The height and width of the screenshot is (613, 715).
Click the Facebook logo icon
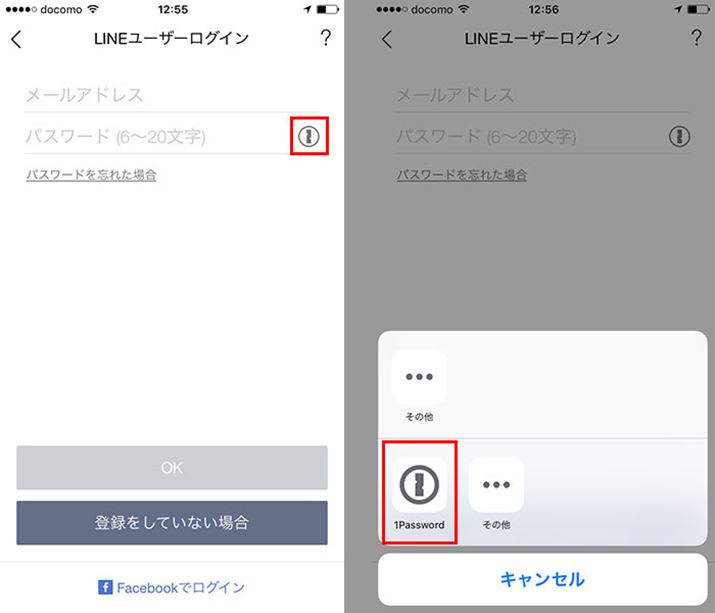[105, 587]
